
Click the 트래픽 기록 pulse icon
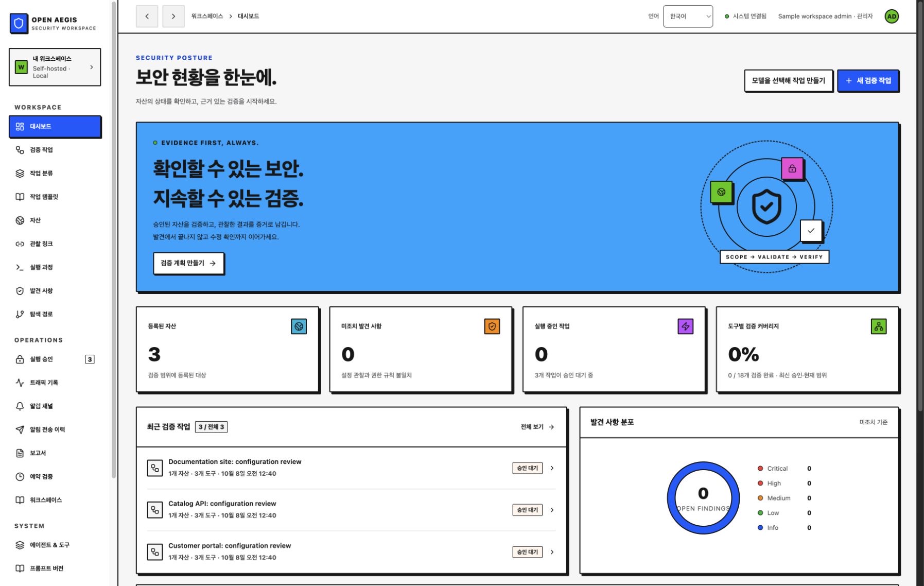click(x=20, y=383)
